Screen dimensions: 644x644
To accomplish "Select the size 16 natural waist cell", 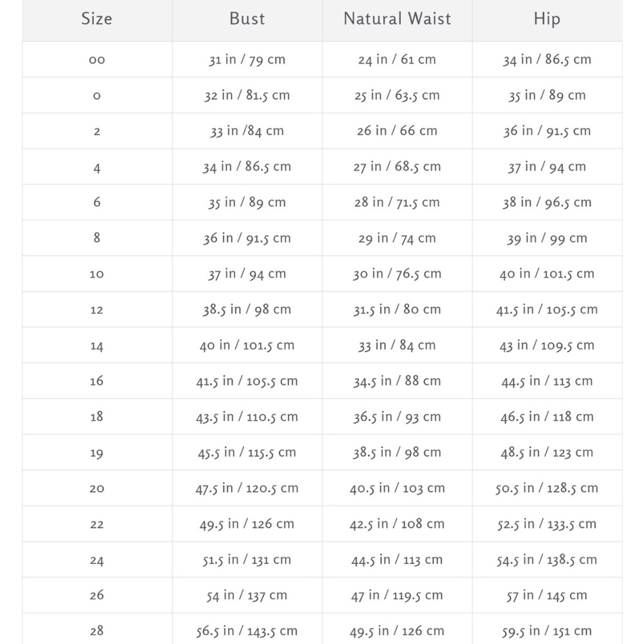I will [397, 381].
